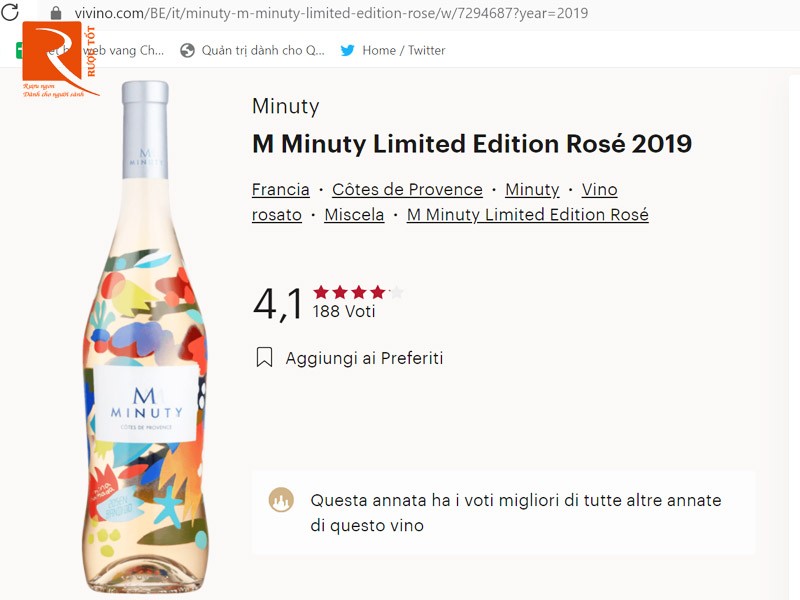Screen dimensions: 800x600
Task: Open the Vino rosato wine type link
Action: [599, 190]
